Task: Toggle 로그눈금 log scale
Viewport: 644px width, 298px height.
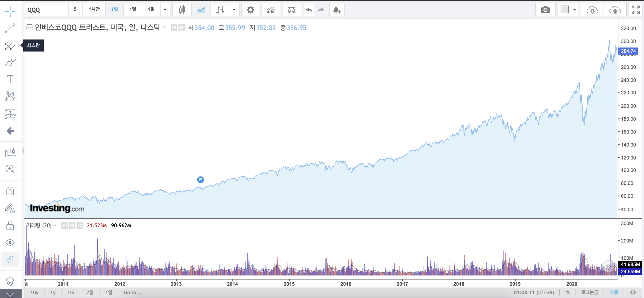Action: pos(590,292)
